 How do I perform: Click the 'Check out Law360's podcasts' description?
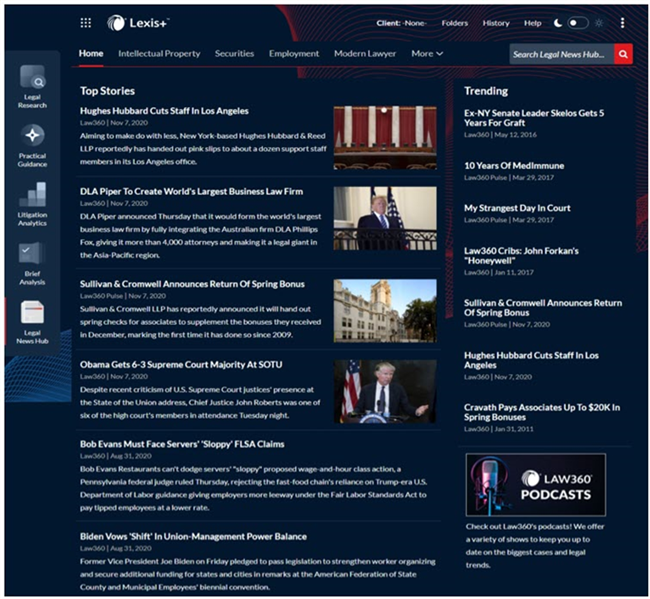tap(535, 546)
